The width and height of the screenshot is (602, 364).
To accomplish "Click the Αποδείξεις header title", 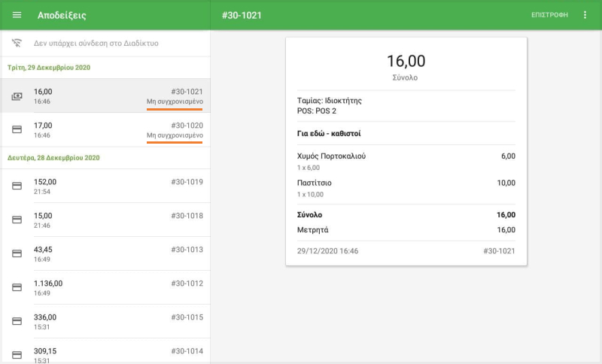I will point(62,15).
